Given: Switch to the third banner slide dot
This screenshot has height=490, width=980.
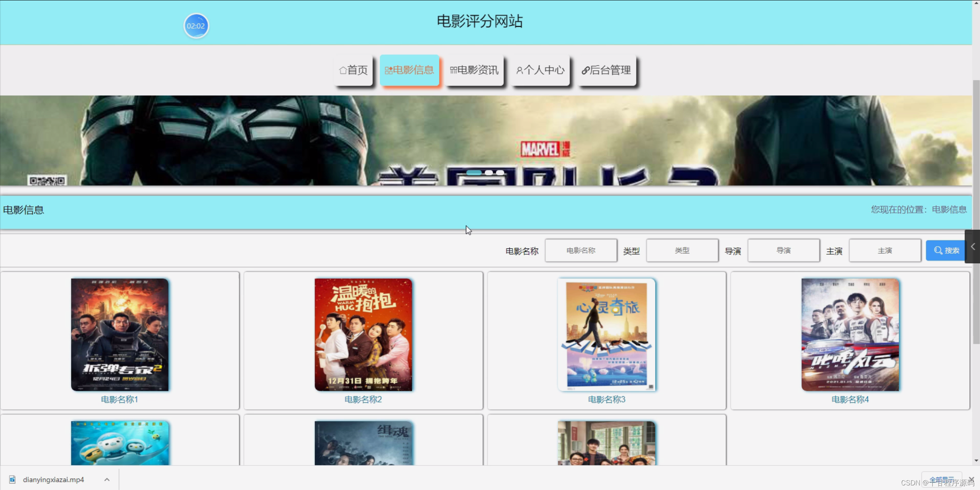Looking at the screenshot, I should tap(500, 173).
